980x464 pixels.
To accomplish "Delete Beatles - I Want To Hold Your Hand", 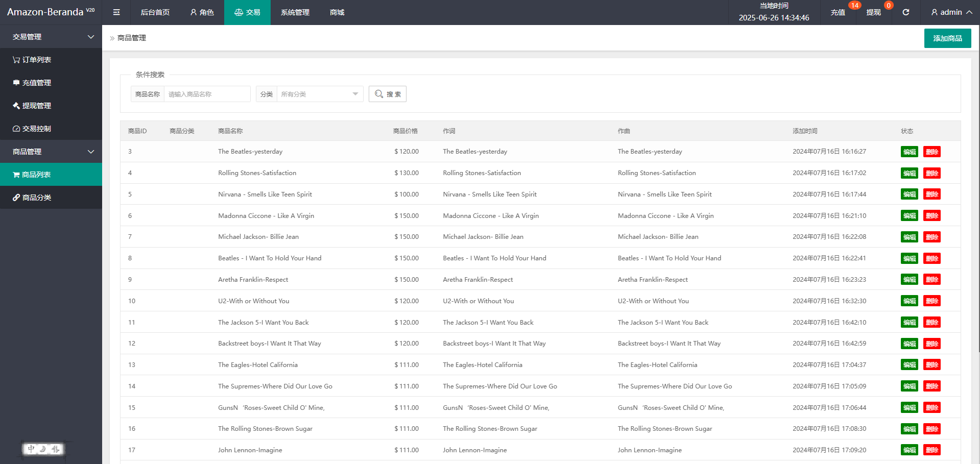I will point(932,258).
